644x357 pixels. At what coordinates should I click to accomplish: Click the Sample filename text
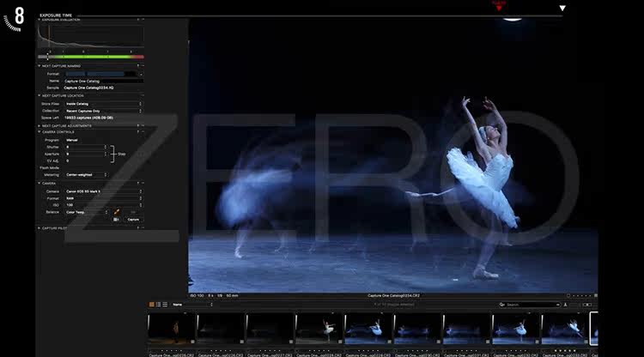pos(88,88)
